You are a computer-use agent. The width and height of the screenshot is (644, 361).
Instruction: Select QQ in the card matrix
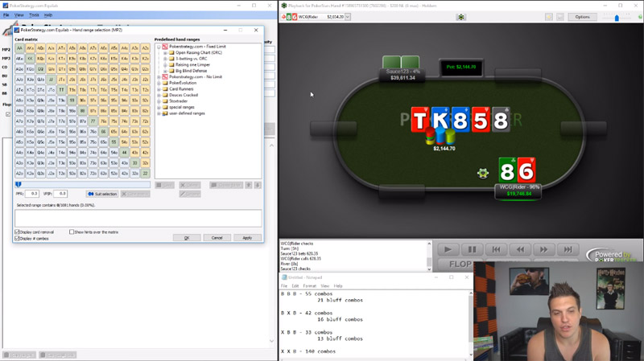coord(40,69)
